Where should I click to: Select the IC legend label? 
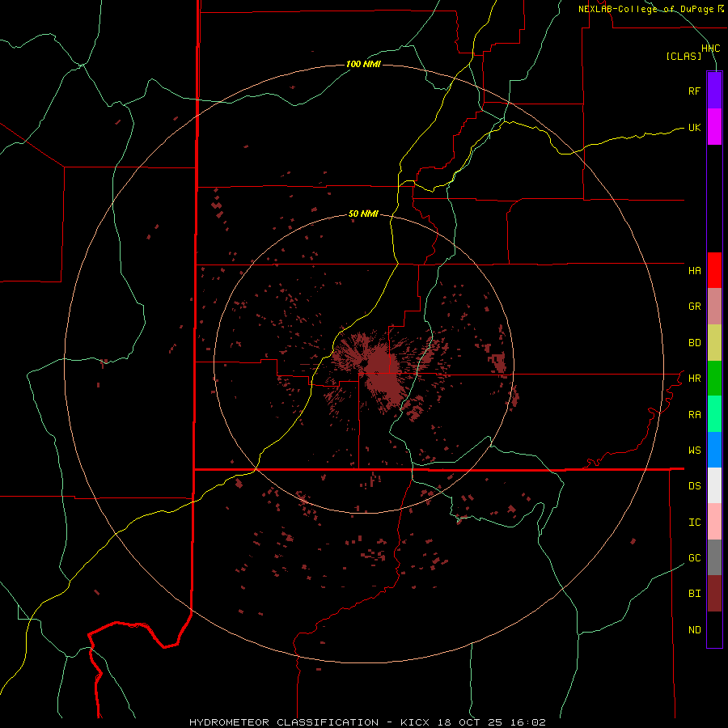click(694, 523)
